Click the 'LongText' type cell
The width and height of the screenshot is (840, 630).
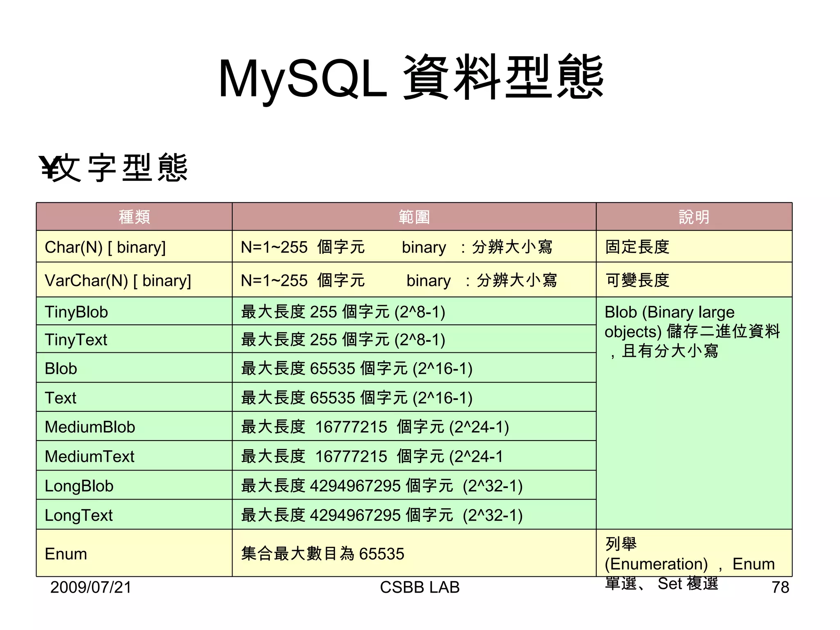coord(134,515)
